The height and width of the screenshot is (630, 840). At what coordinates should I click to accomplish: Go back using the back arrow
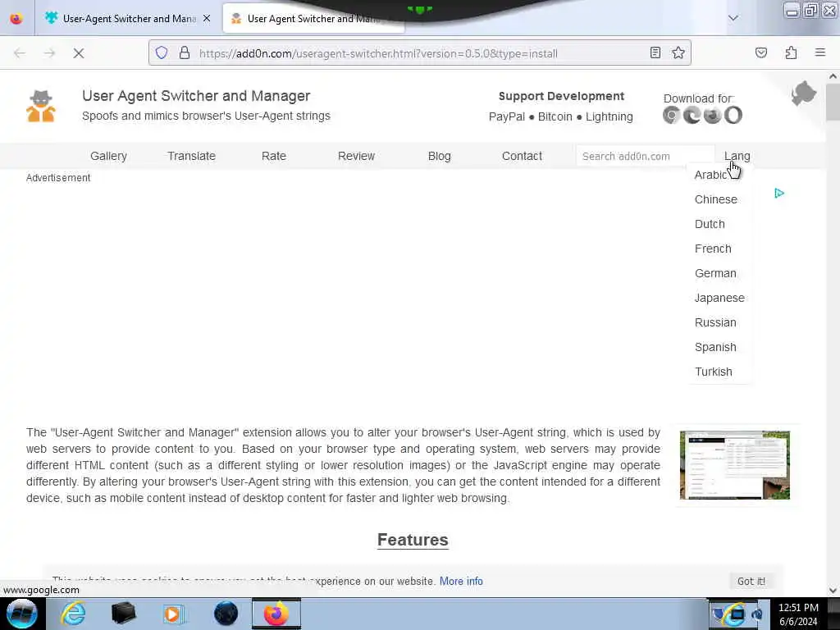pos(20,53)
